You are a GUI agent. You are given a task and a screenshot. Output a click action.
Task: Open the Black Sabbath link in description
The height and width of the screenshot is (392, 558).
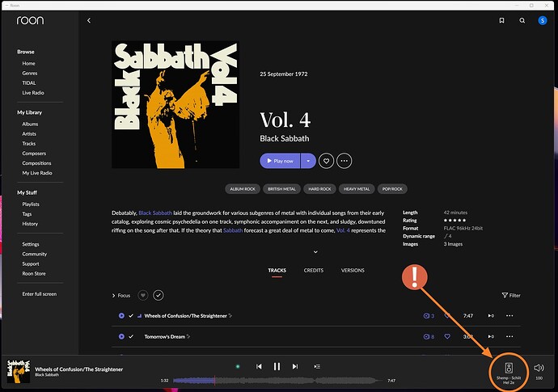(x=155, y=213)
